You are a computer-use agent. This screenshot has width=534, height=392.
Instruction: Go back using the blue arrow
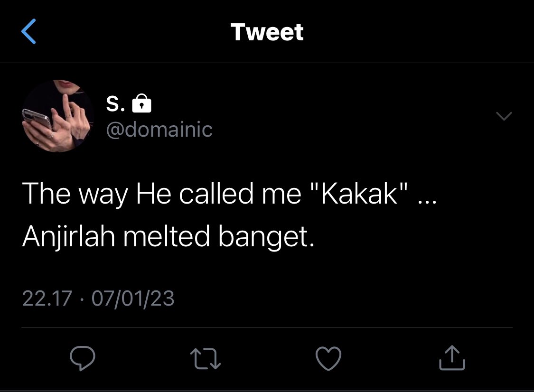point(28,31)
